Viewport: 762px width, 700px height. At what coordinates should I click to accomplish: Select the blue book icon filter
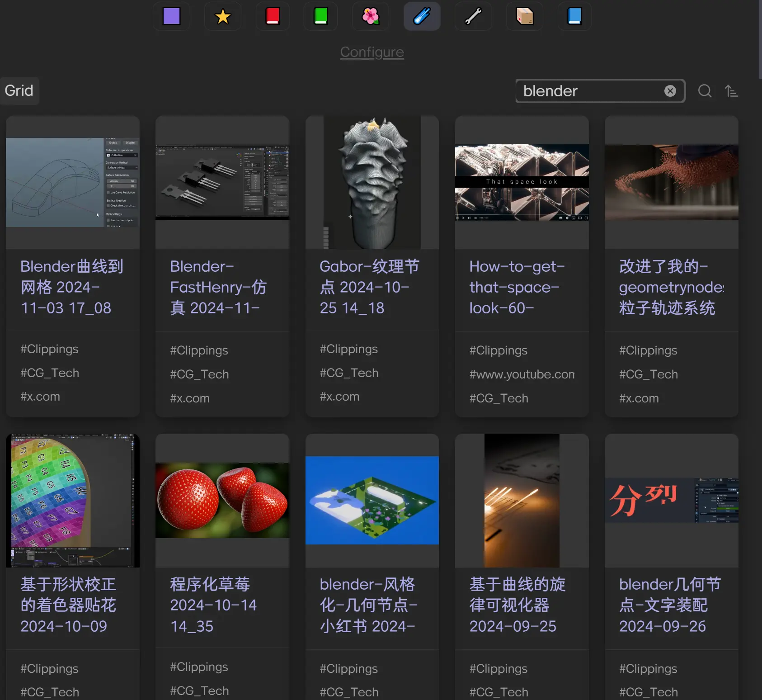click(574, 16)
